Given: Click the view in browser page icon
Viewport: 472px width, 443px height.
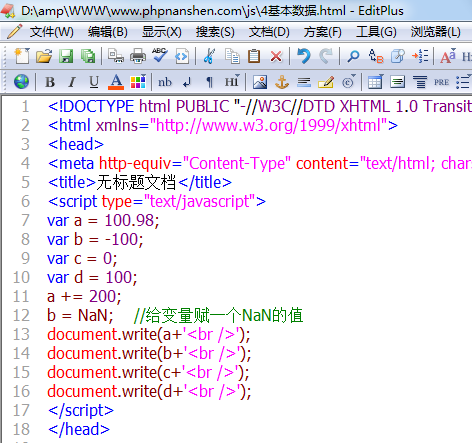Looking at the screenshot, I should (x=182, y=56).
